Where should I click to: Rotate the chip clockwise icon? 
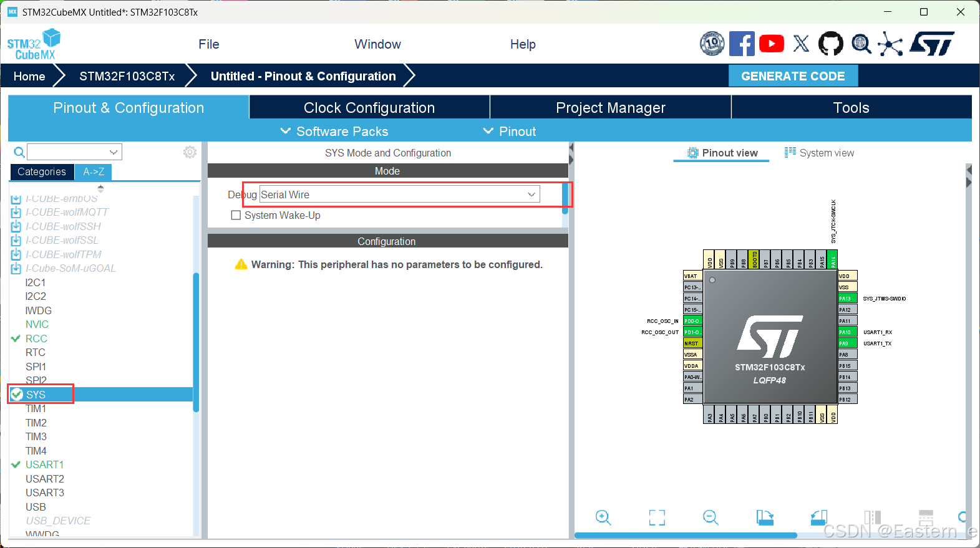pyautogui.click(x=765, y=517)
